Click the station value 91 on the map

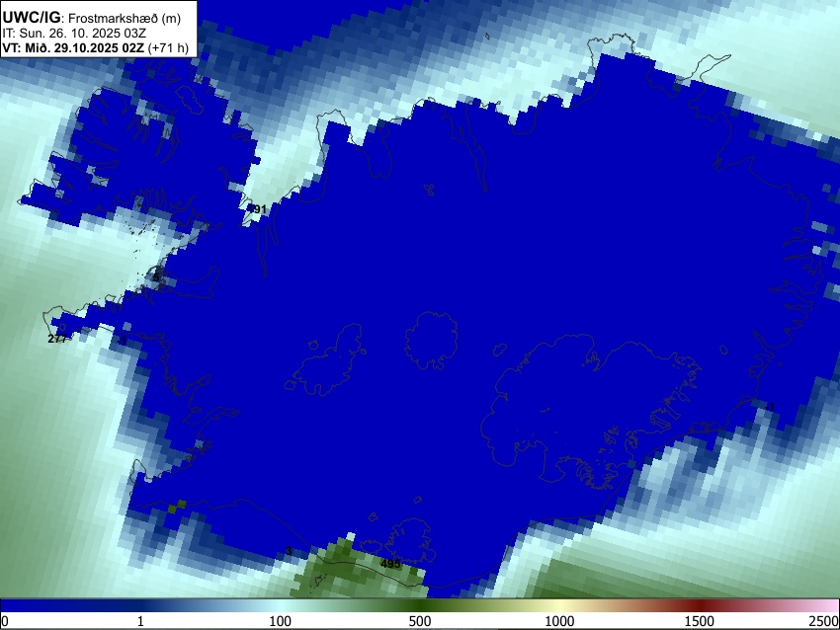[258, 209]
